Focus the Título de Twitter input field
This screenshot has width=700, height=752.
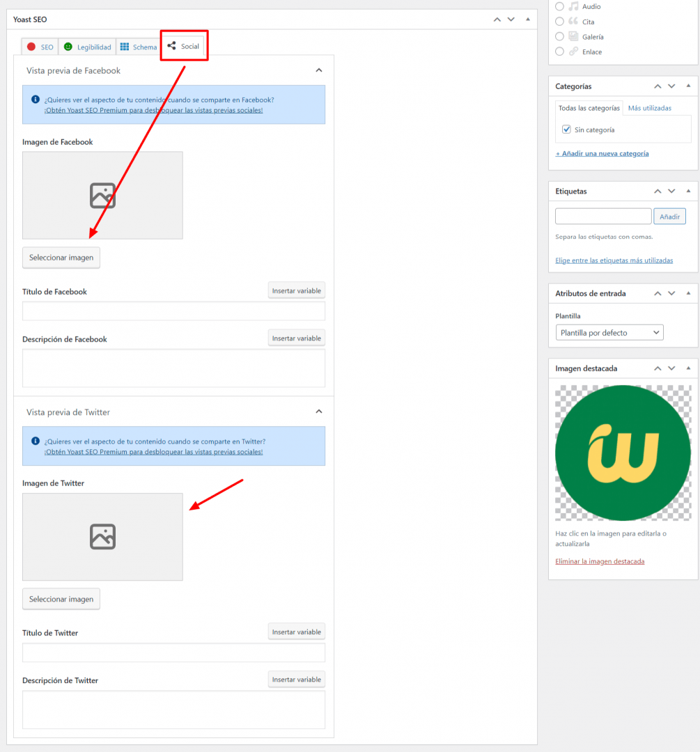[x=173, y=652]
